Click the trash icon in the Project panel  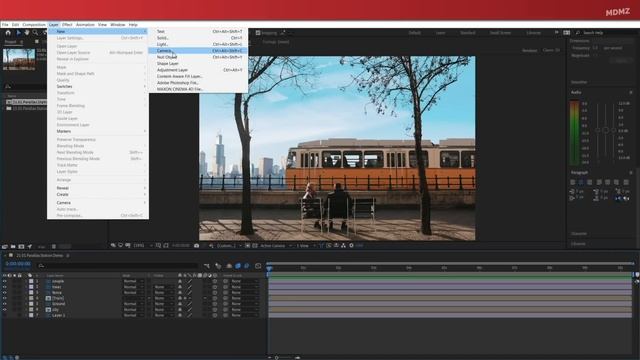tap(54, 247)
